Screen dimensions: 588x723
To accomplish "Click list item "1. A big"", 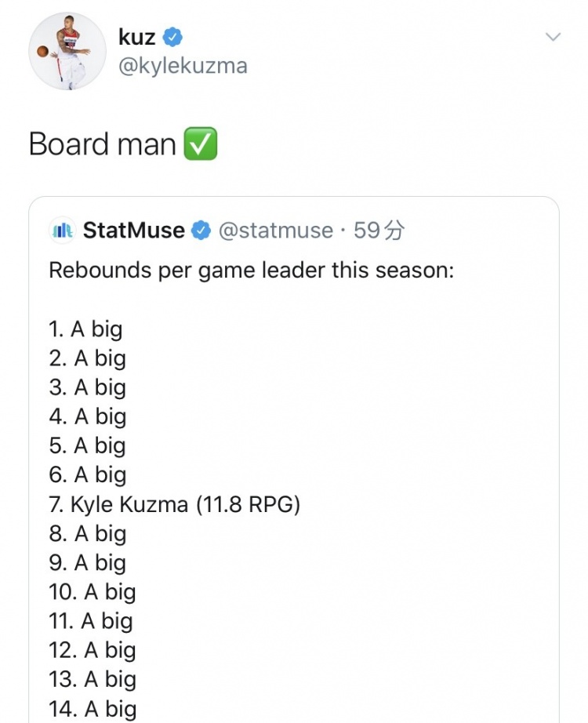I will pos(85,329).
